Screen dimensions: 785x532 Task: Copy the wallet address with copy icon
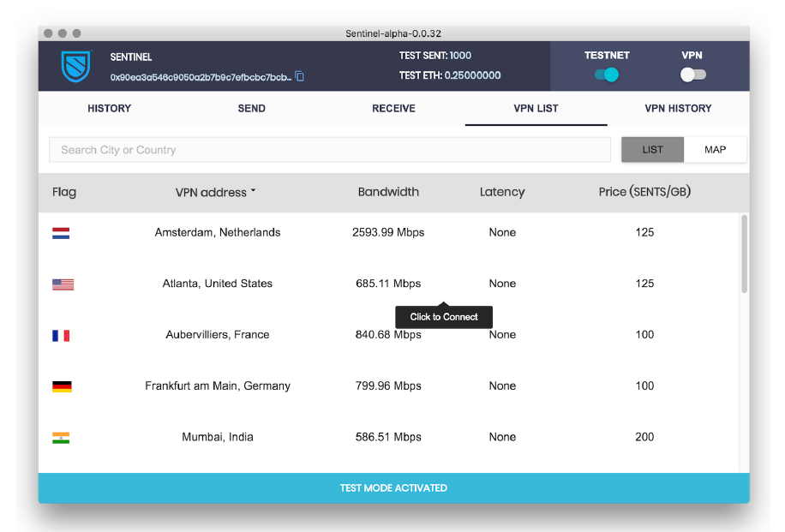(299, 76)
